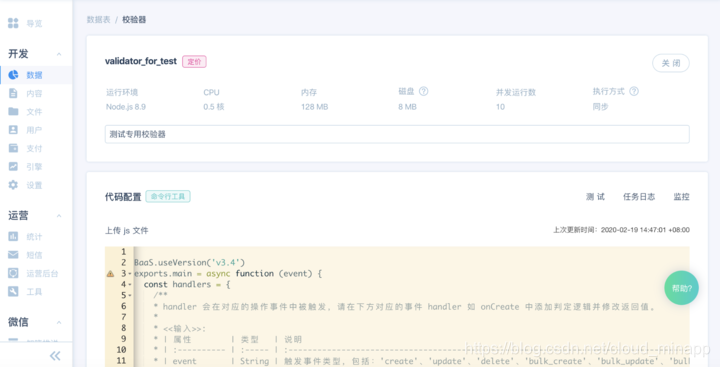Image resolution: width=720 pixels, height=367 pixels.
Task: Open the 统计 statistics icon
Action: pos(13,237)
